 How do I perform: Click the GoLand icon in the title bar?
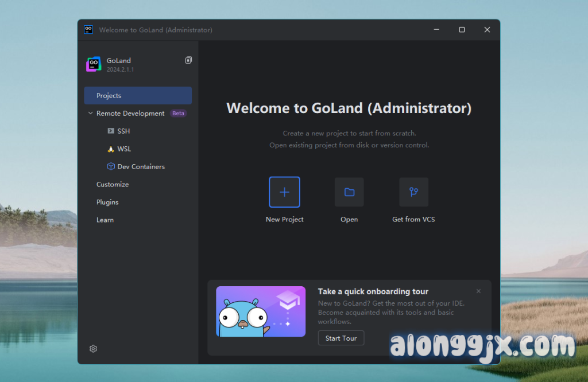pyautogui.click(x=88, y=30)
